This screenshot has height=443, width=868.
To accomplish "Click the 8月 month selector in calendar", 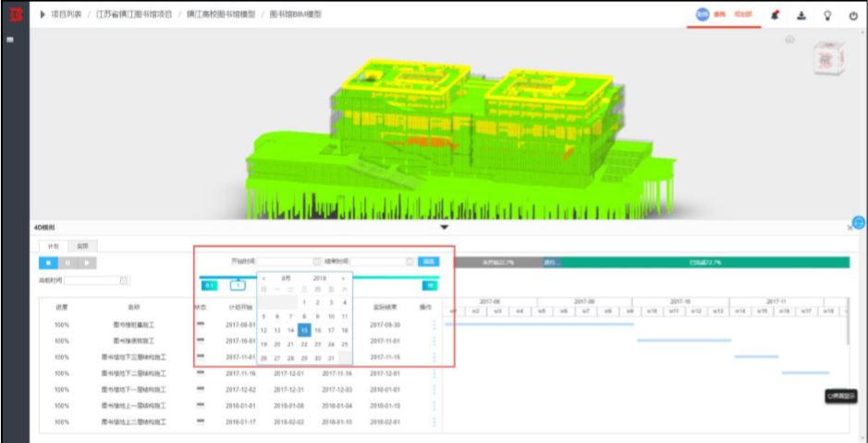I will 286,278.
